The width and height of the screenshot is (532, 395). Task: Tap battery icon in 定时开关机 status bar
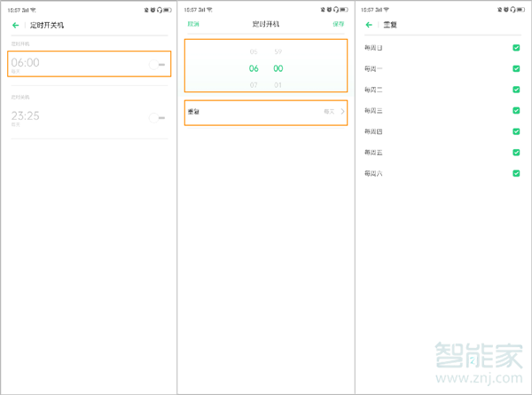click(168, 10)
